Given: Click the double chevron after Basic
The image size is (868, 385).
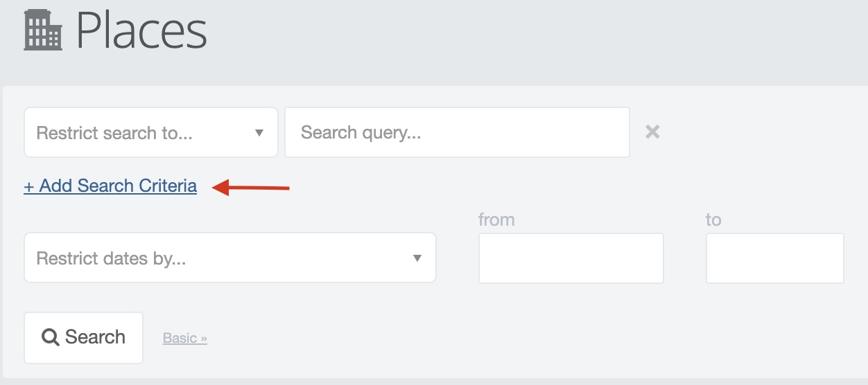Looking at the screenshot, I should tap(204, 339).
